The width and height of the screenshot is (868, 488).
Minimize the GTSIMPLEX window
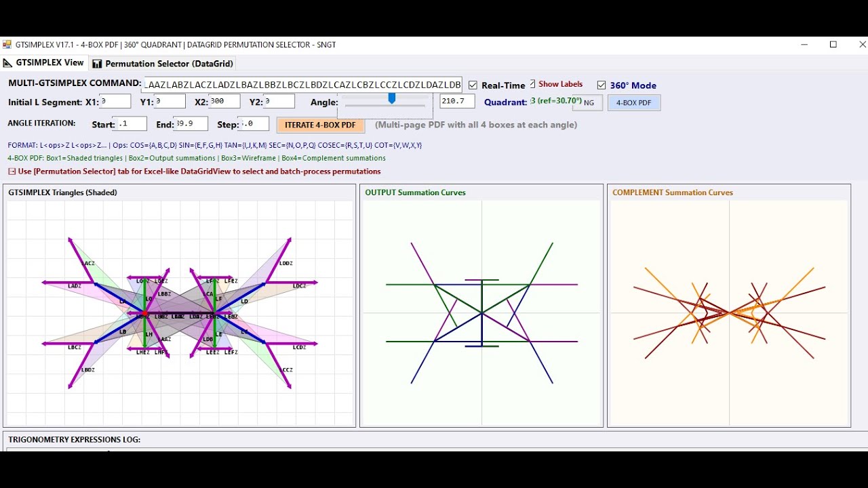(804, 45)
